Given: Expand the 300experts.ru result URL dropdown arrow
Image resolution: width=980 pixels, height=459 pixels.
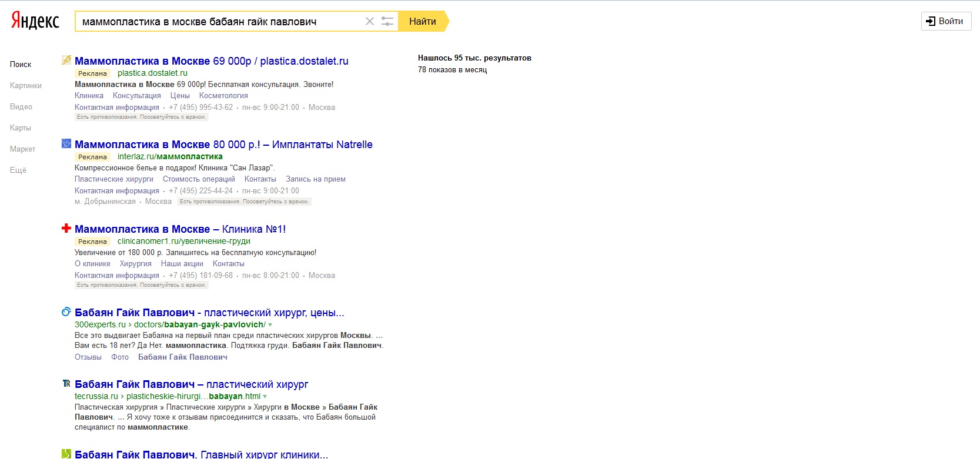Looking at the screenshot, I should [270, 325].
